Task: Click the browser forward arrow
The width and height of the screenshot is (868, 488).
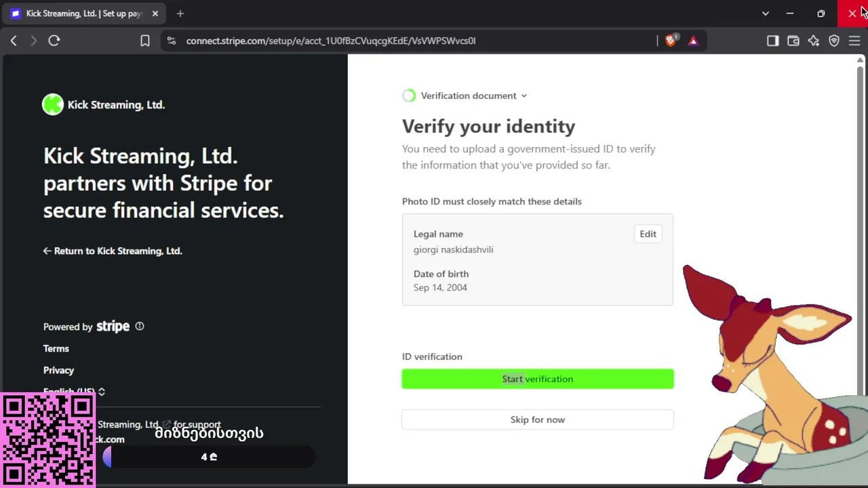Action: point(33,41)
